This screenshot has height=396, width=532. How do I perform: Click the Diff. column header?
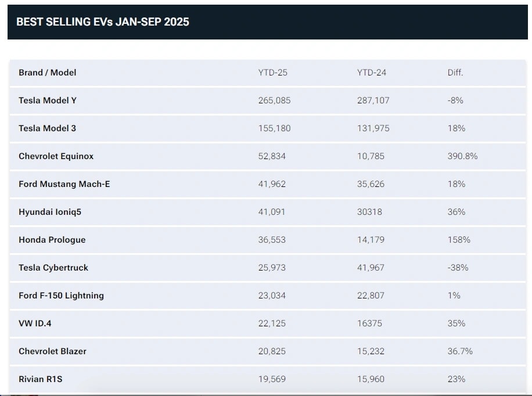pos(455,73)
